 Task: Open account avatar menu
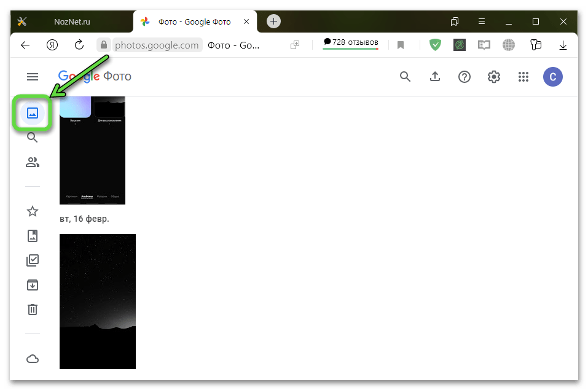pyautogui.click(x=553, y=77)
